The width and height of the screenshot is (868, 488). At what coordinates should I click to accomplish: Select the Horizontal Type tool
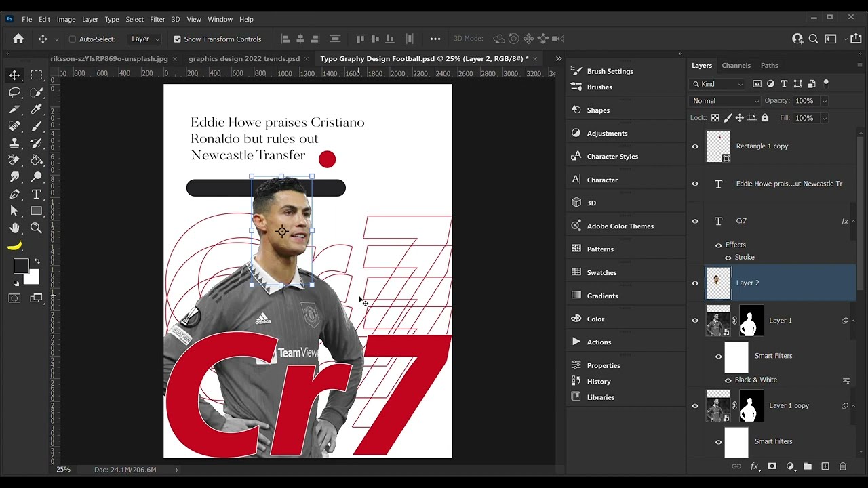point(37,194)
